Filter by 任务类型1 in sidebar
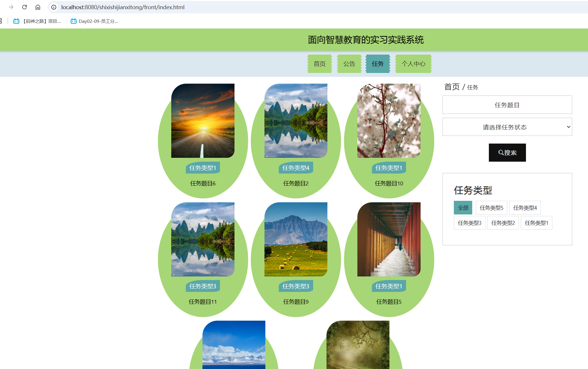The height and width of the screenshot is (369, 588). (x=537, y=223)
